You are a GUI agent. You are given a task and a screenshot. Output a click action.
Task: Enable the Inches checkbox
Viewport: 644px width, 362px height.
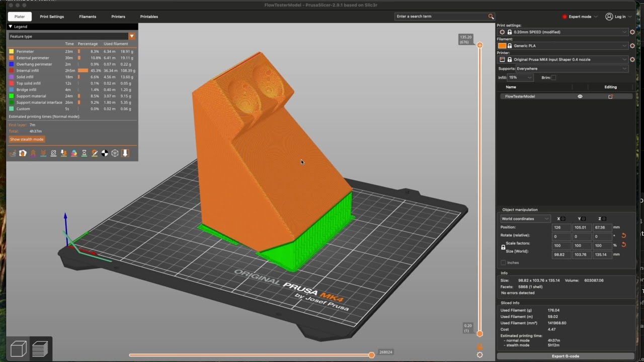coord(503,262)
